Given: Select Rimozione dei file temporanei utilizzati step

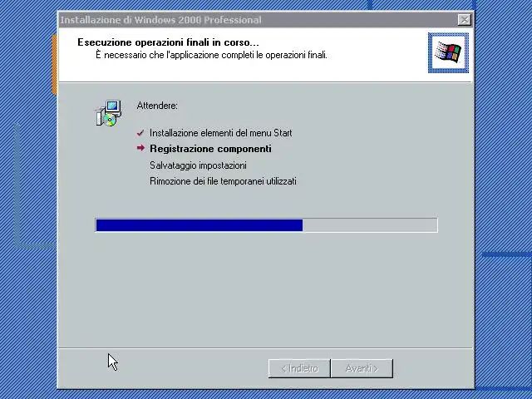Looking at the screenshot, I should pyautogui.click(x=223, y=181).
